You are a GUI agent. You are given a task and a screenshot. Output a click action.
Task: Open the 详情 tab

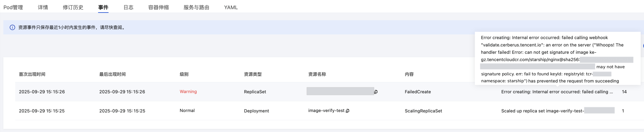43,8
